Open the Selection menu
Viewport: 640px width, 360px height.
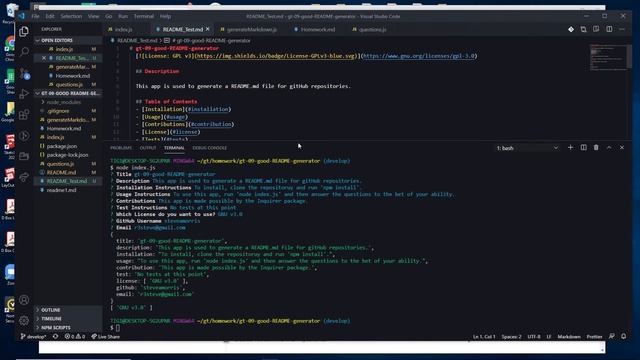tap(71, 16)
